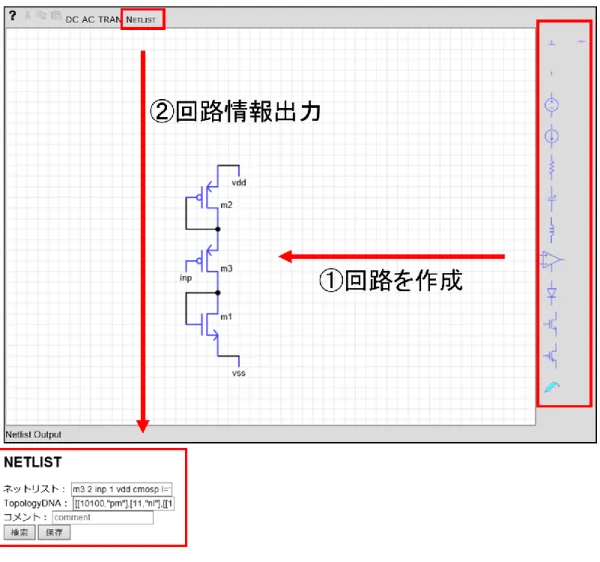Viewport: 600px width, 562px height.
Task: Select the voltage source part
Action: click(551, 104)
